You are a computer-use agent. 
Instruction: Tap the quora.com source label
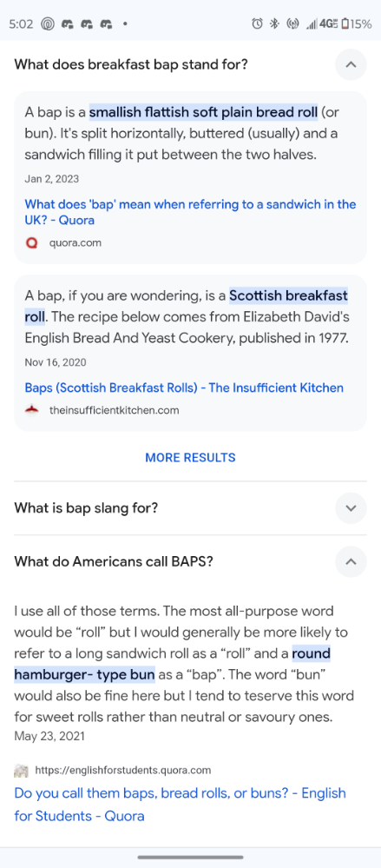(x=76, y=242)
